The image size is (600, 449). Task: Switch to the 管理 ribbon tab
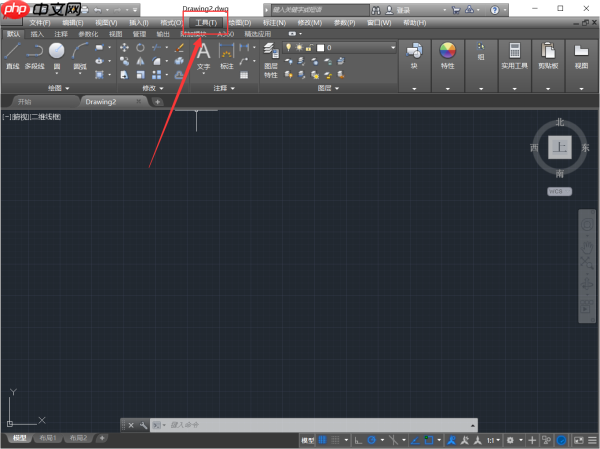point(139,34)
